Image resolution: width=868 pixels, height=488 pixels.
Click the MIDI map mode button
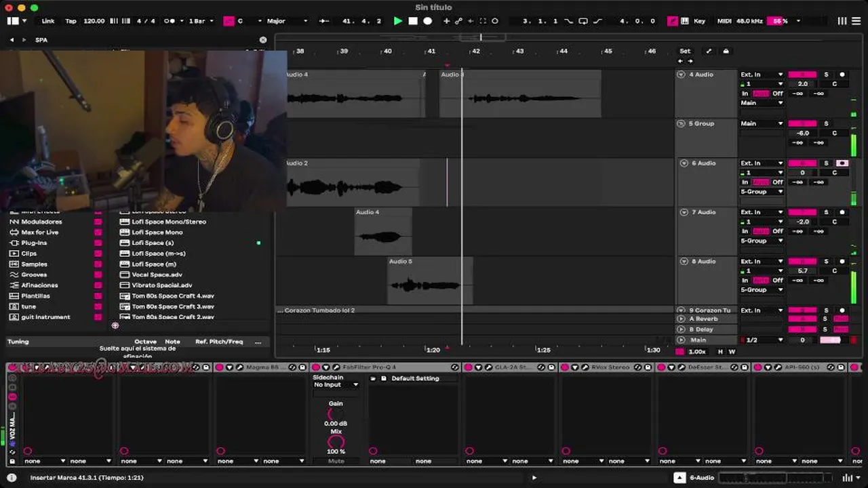[x=724, y=21]
